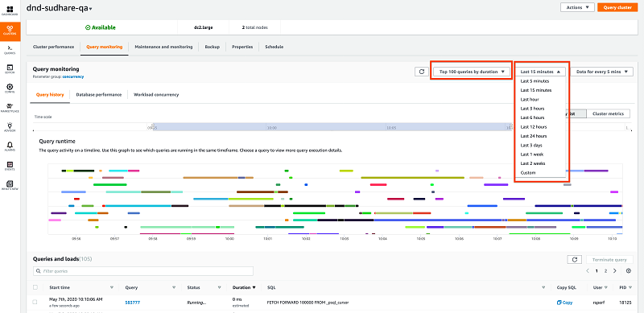Collapse the Last 15 minutes time range dropdown
644x313 pixels.
pyautogui.click(x=540, y=72)
